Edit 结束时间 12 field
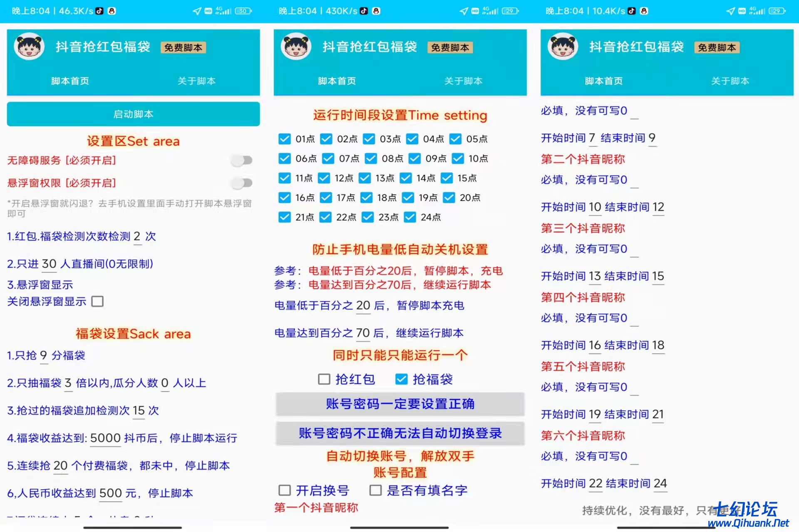Image resolution: width=799 pixels, height=532 pixels. pyautogui.click(x=658, y=208)
